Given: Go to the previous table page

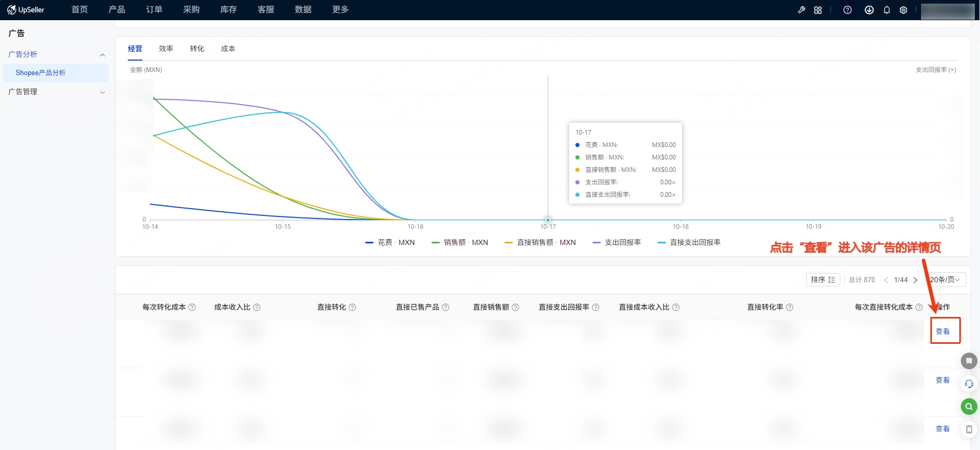Looking at the screenshot, I should click(886, 280).
